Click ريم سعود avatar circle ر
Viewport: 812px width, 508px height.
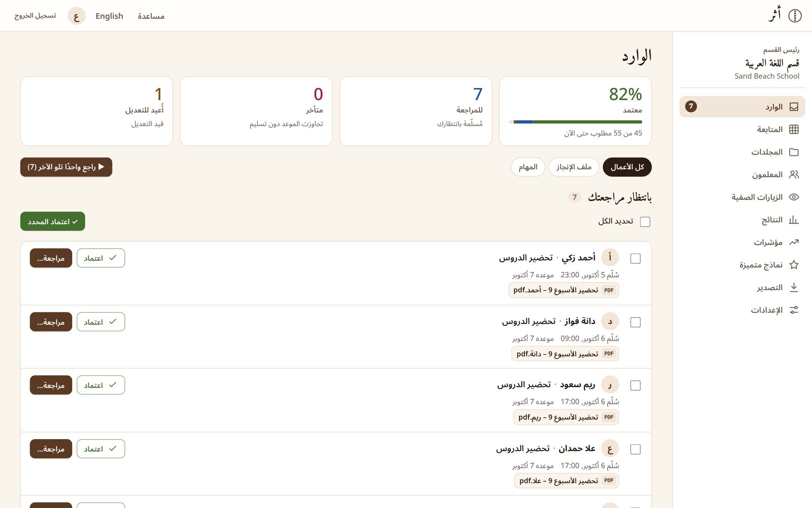(x=610, y=385)
